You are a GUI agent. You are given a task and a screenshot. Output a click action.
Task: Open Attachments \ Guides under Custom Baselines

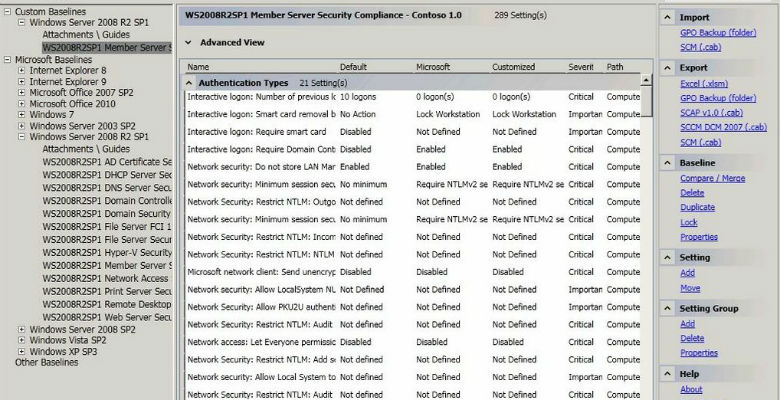click(86, 34)
